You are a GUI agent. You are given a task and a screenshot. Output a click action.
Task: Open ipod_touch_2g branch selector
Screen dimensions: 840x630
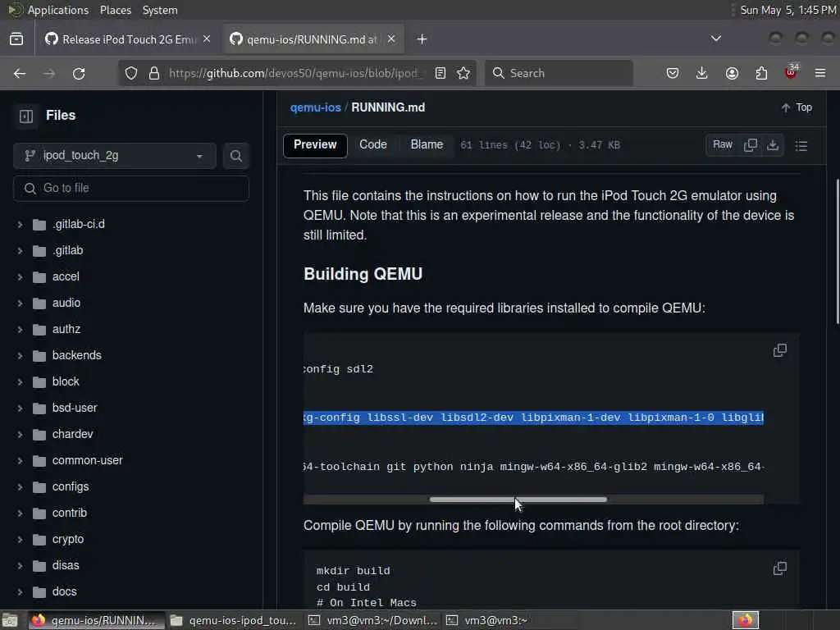tap(115, 156)
